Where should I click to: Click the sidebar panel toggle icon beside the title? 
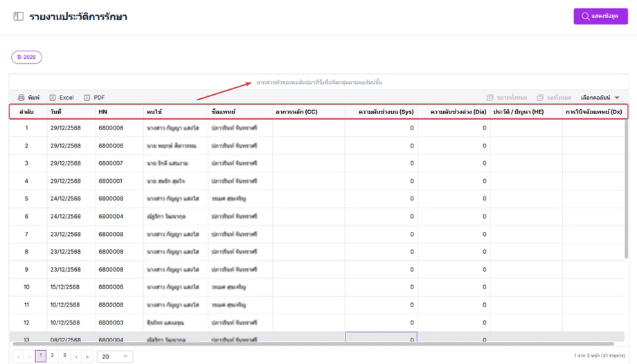coord(19,17)
